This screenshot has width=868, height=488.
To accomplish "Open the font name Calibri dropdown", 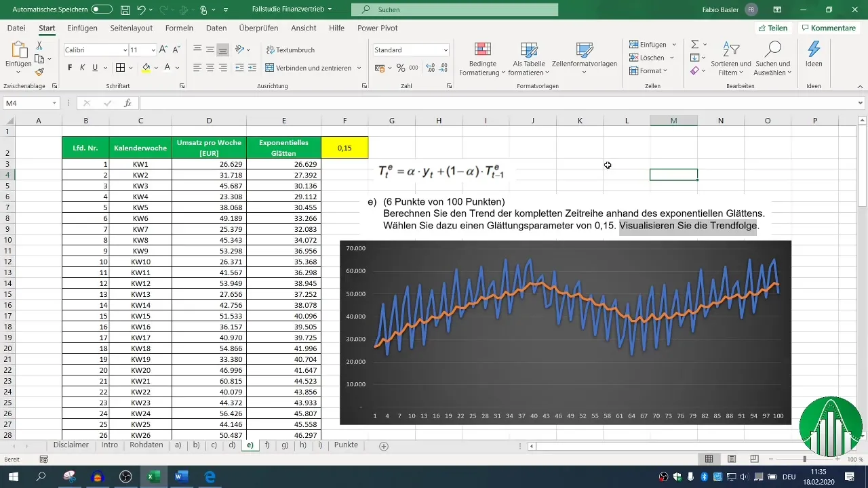I will [125, 50].
